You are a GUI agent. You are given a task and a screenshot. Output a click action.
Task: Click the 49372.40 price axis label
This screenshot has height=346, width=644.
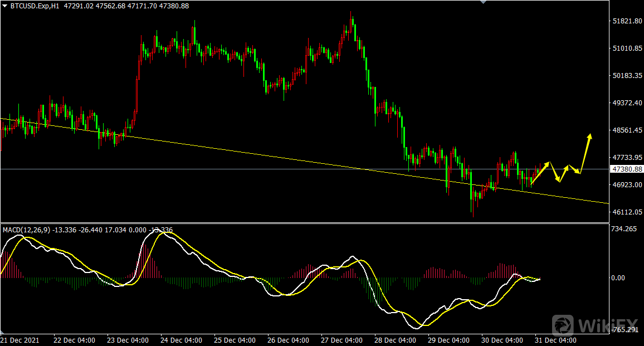[627, 103]
